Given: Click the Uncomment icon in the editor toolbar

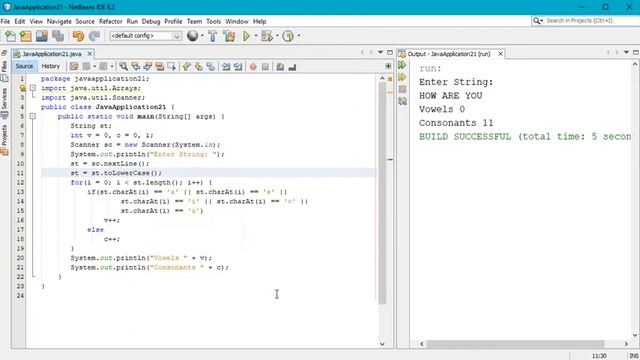Looking at the screenshot, I should (292, 67).
